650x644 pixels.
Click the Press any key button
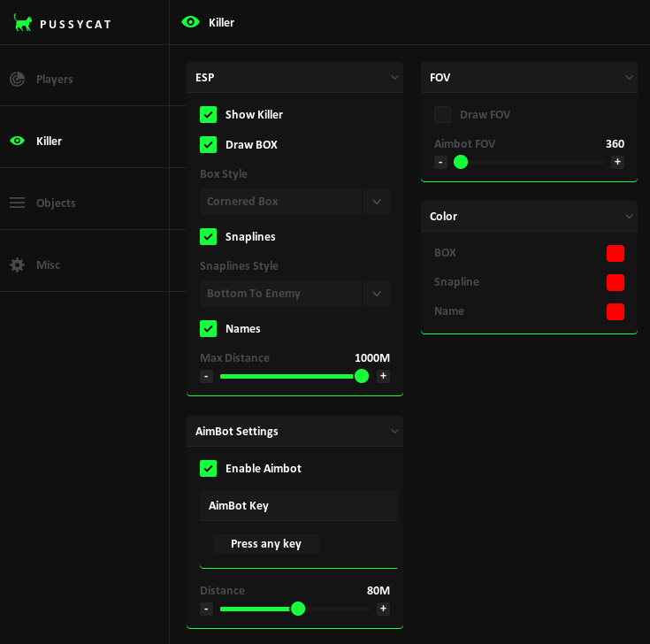click(266, 544)
